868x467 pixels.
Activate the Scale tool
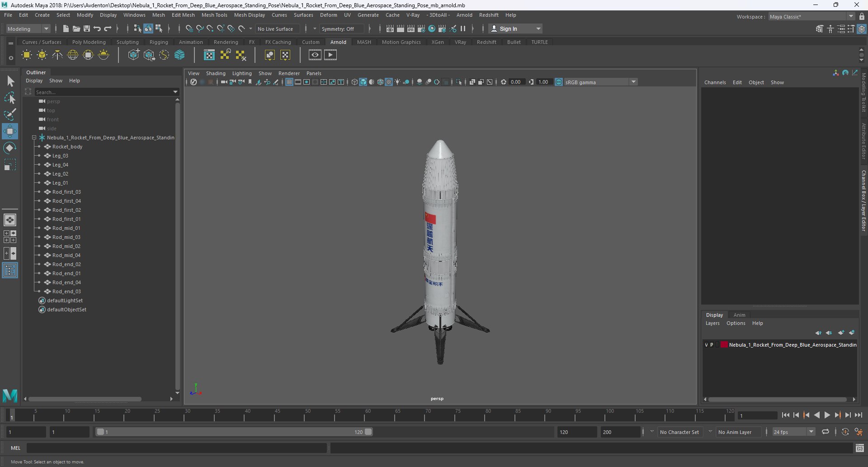pyautogui.click(x=9, y=165)
